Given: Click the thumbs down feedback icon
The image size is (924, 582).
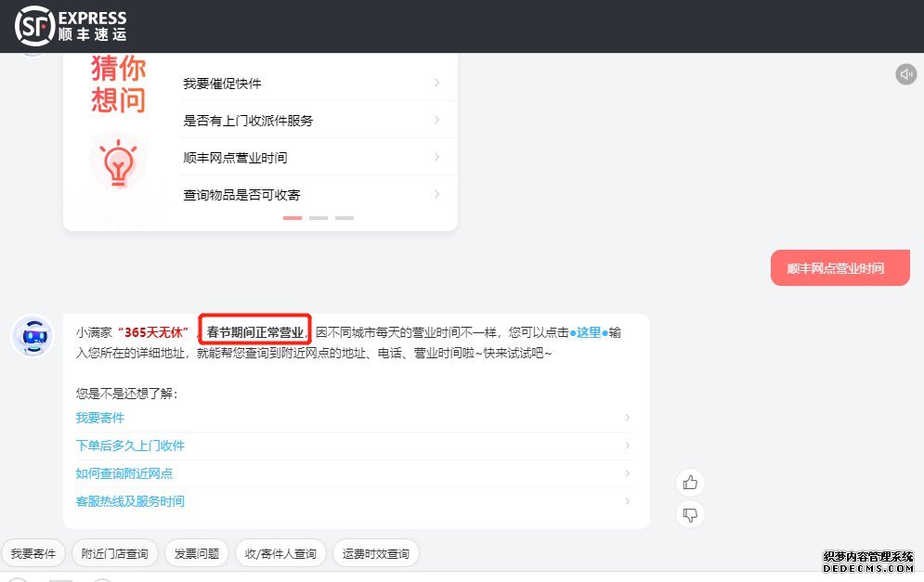Looking at the screenshot, I should (x=690, y=515).
